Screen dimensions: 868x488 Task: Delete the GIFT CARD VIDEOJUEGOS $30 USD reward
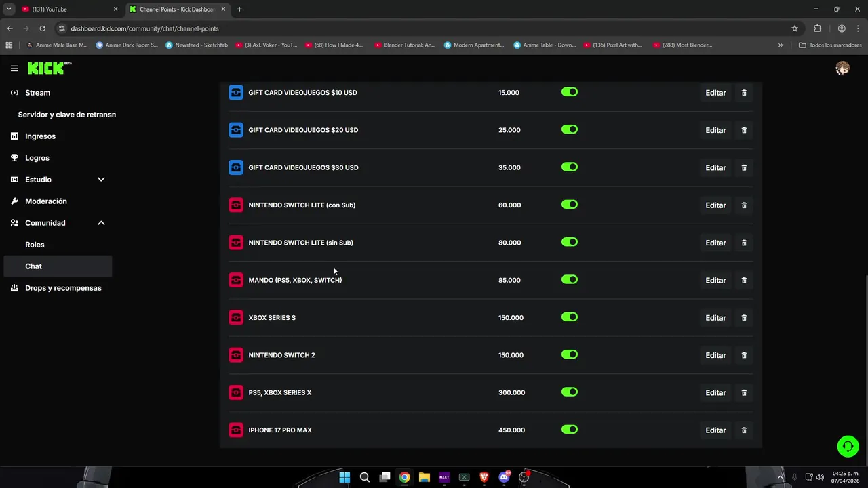(744, 167)
